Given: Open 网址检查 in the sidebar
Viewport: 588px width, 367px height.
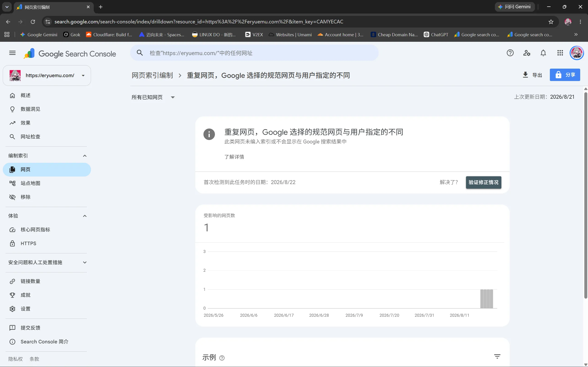Looking at the screenshot, I should [47, 137].
